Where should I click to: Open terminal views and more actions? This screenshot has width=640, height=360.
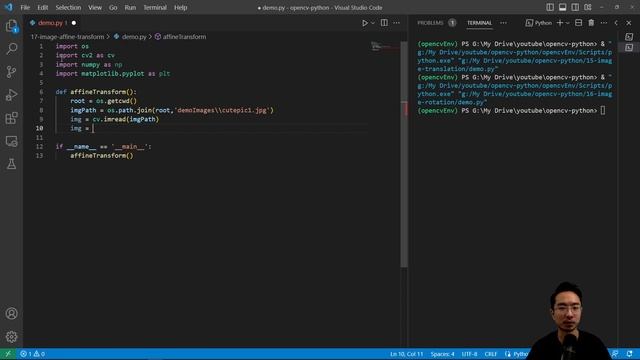pyautogui.click(x=604, y=23)
